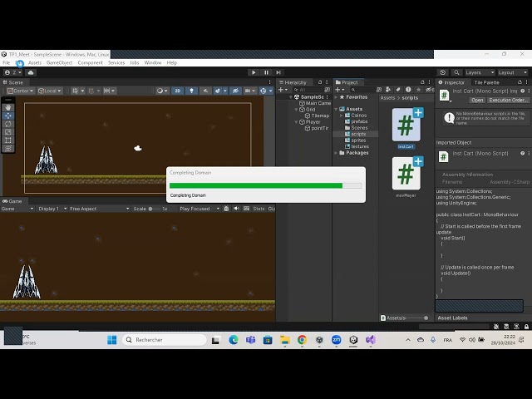This screenshot has height=399, width=532.
Task: Toggle scene effects rendering
Action: click(218, 91)
